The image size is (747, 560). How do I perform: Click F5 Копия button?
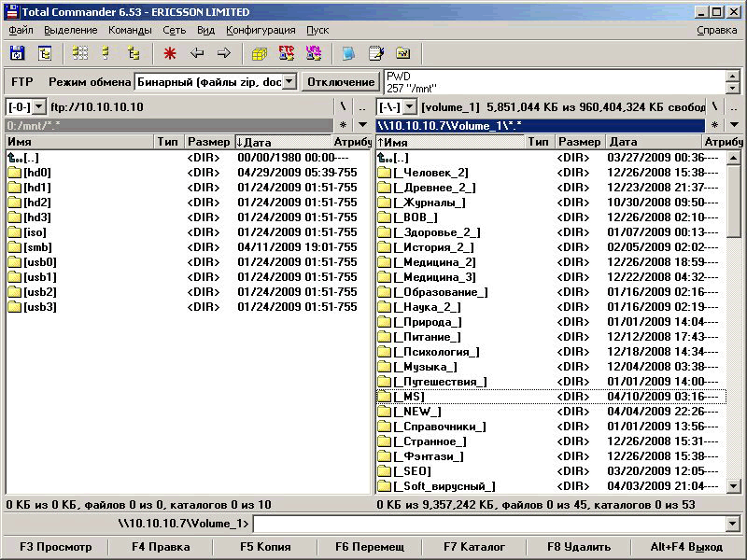(x=265, y=547)
